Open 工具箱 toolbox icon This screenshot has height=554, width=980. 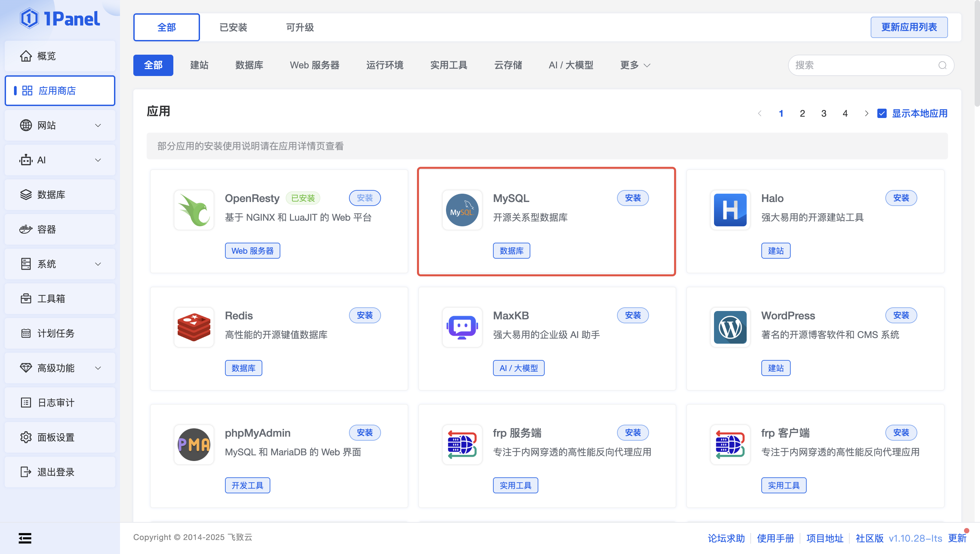(26, 298)
